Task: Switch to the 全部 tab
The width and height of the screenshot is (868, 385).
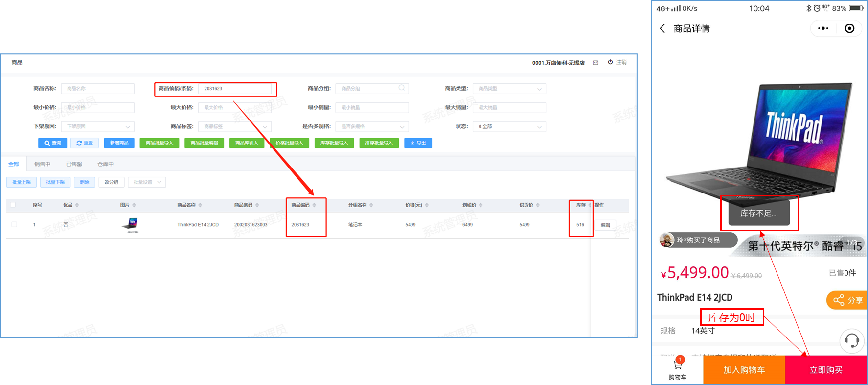Action: (14, 164)
